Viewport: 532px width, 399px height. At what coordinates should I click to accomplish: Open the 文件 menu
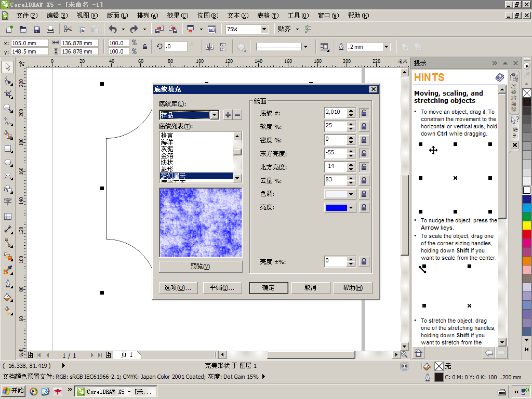27,16
